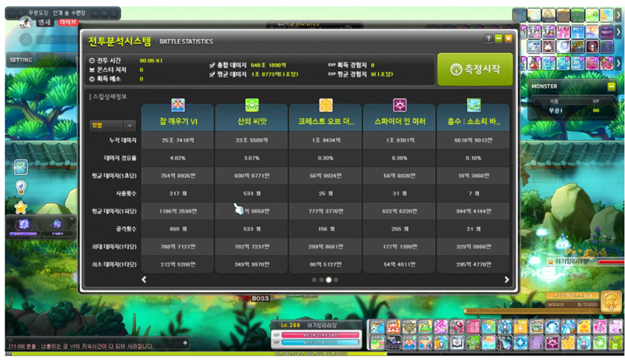Screen dimensions: 625x364
Task: Click the red gems quickslot skill
Action: point(457,327)
